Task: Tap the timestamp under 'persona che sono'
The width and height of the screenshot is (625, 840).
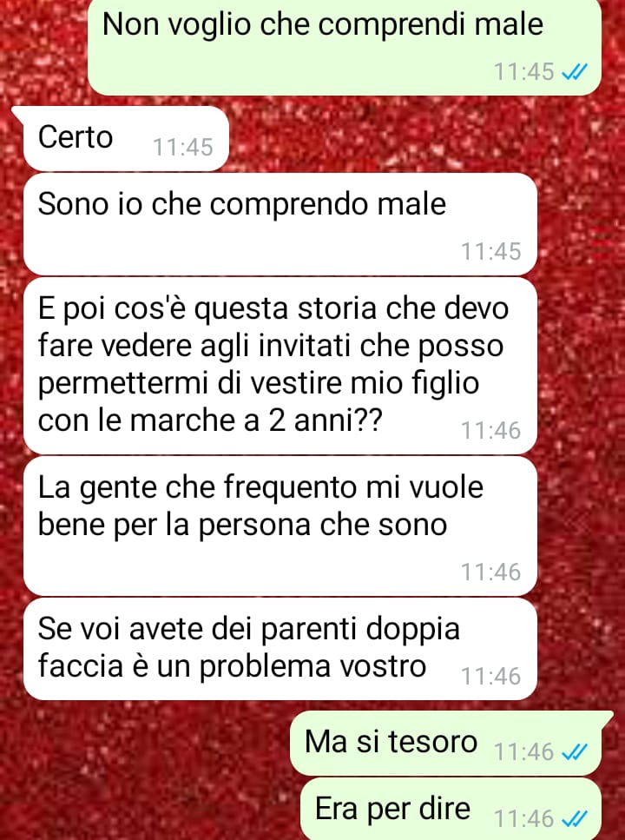Action: pyautogui.click(x=491, y=572)
